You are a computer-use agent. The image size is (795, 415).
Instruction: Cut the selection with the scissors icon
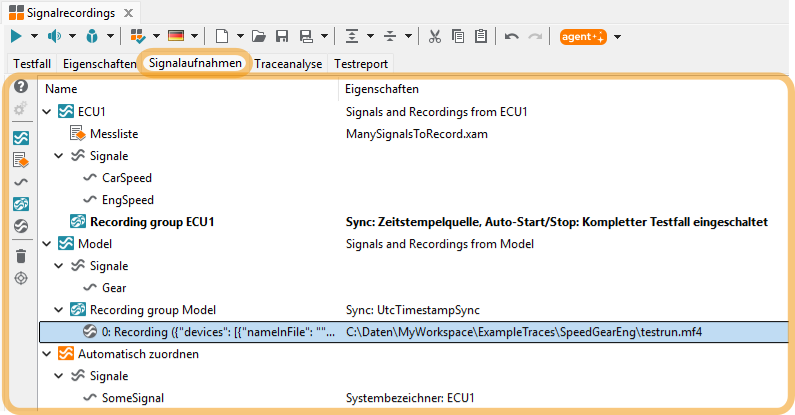[435, 36]
